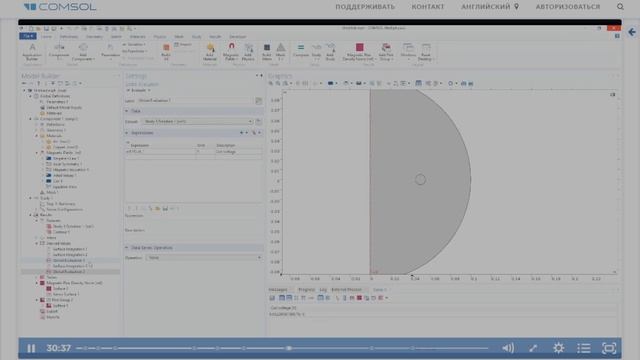Open the website search magnifier icon
Viewport: 640px width, 360px height.
(x=620, y=7)
